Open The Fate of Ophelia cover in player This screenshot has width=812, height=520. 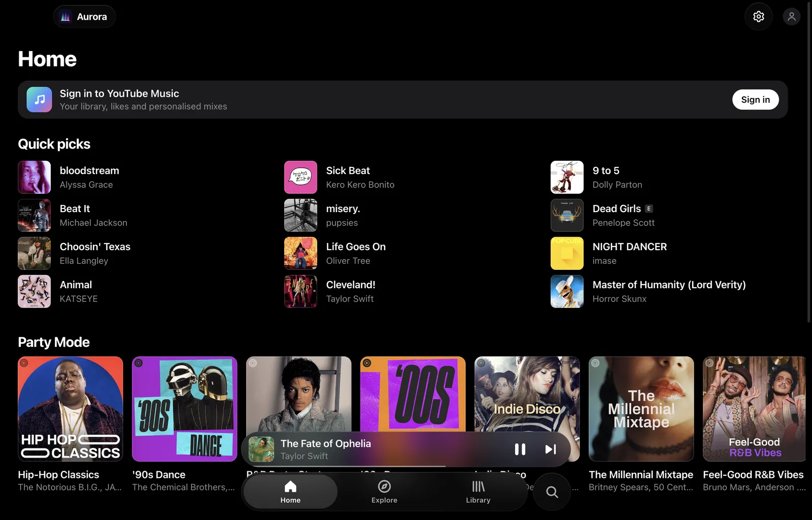[x=261, y=449]
